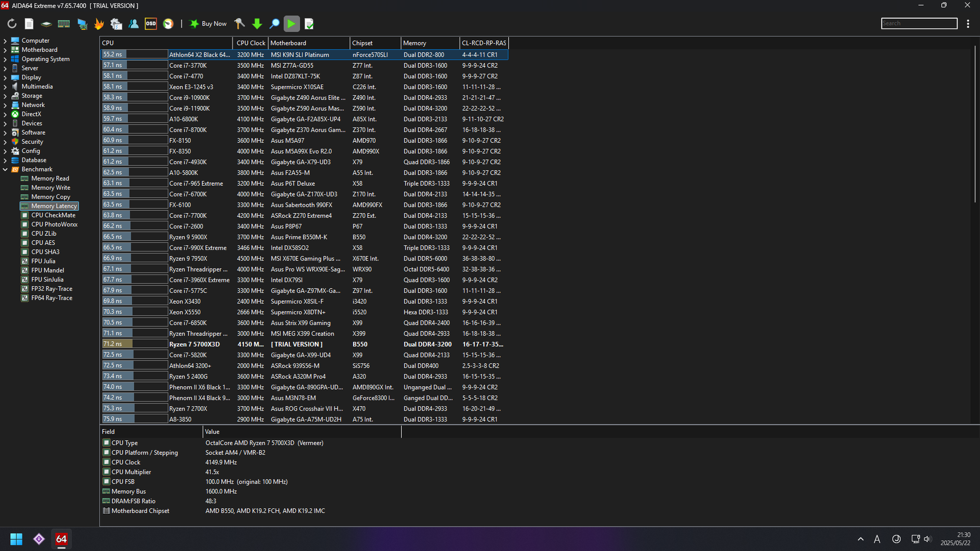The height and width of the screenshot is (551, 980).
Task: Click the Refresh toolbar icon
Action: click(12, 23)
